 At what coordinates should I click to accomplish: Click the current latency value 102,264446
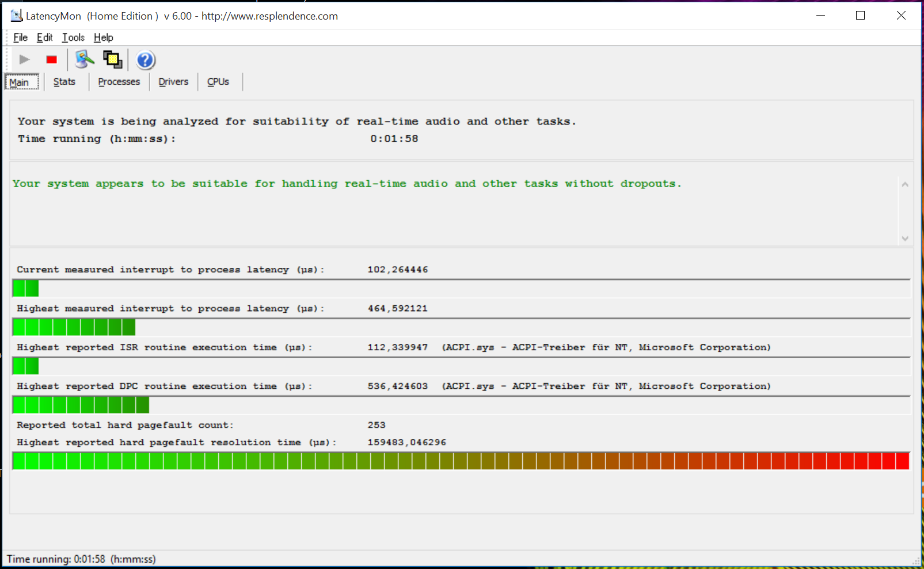[x=398, y=270]
